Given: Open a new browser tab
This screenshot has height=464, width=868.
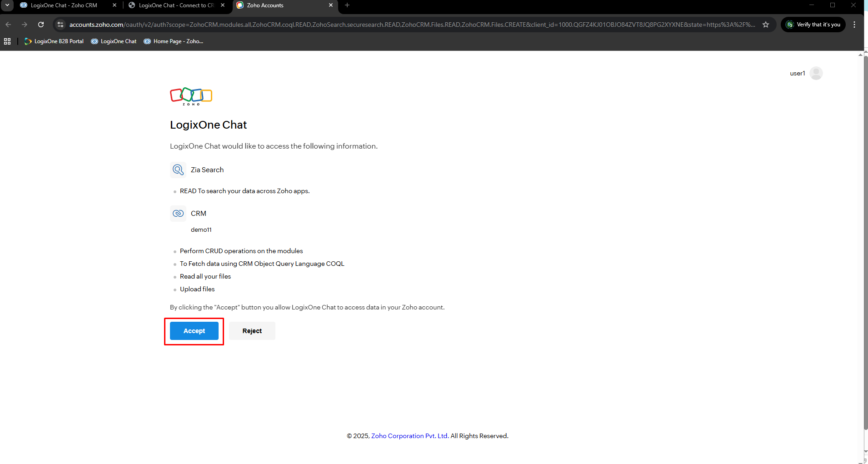Looking at the screenshot, I should (347, 5).
